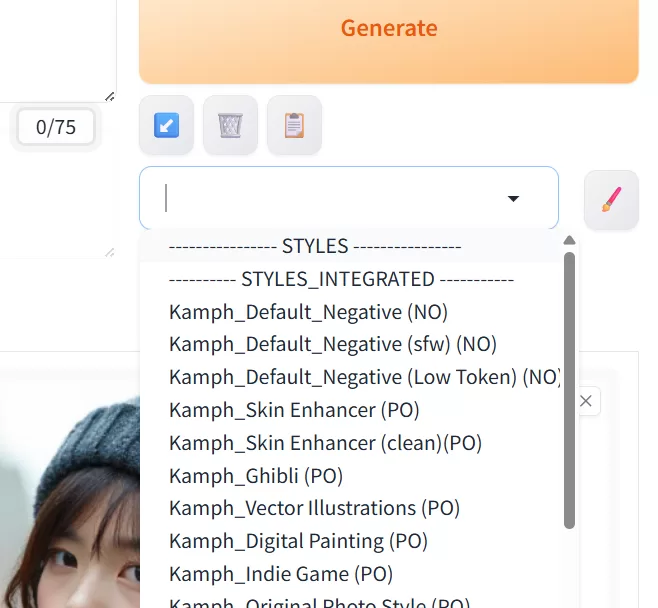Image resolution: width=658 pixels, height=608 pixels.
Task: Close the image panel with X
Action: click(586, 401)
